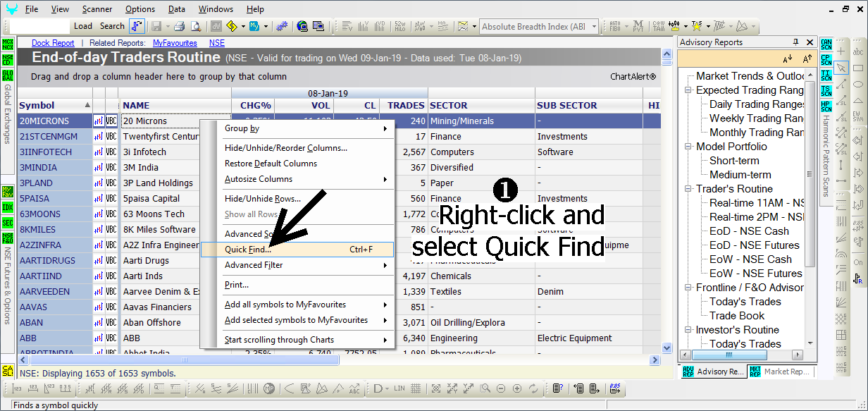Viewport: 868px width, 411px height.
Task: Click the AUTO FIBO toolbar icon
Action: coord(615,26)
